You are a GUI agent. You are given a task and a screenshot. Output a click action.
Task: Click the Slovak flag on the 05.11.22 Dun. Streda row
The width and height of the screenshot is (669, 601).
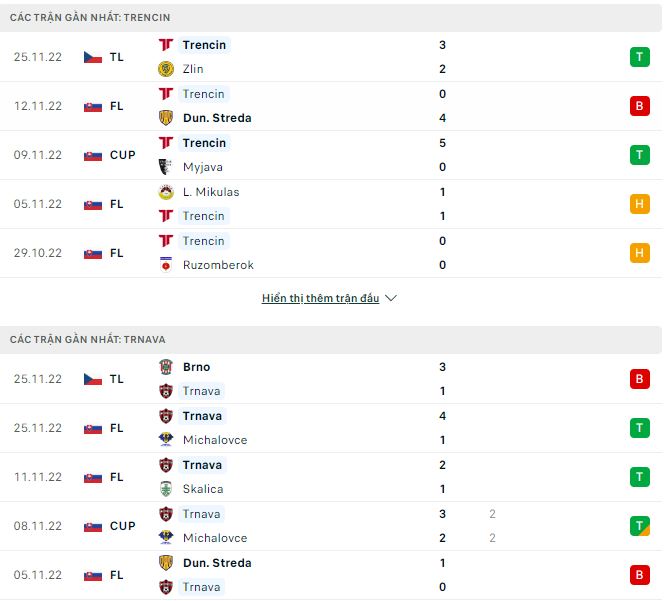[93, 575]
